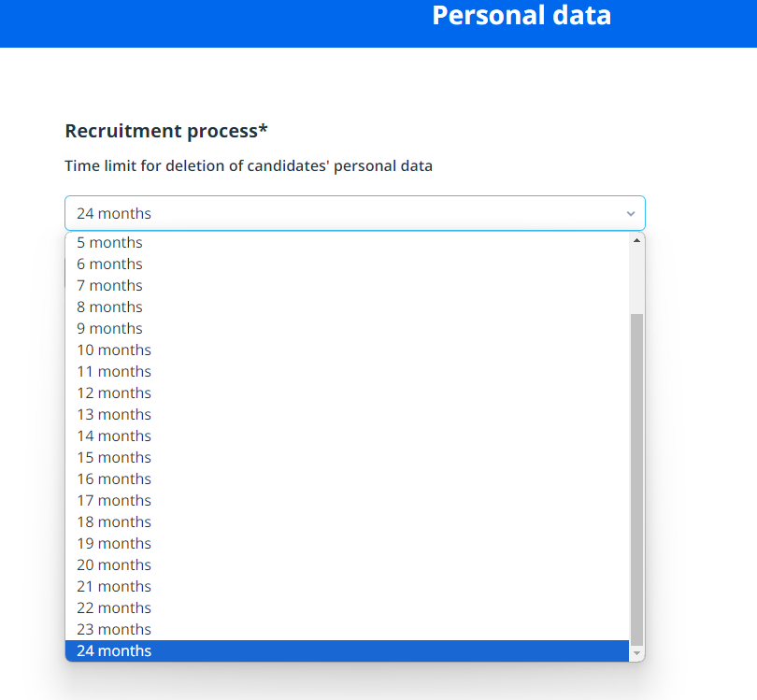Open the 24 months select box
Image resolution: width=757 pixels, height=700 pixels.
click(x=346, y=213)
